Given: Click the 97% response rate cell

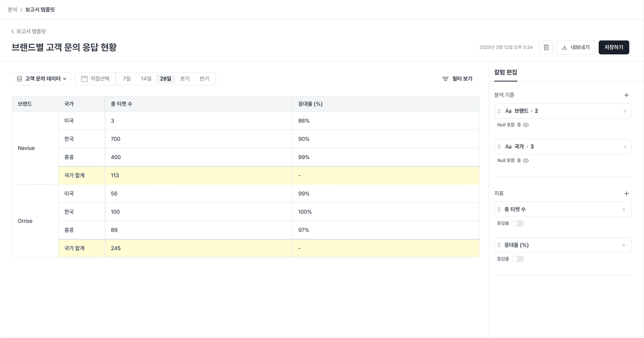Looking at the screenshot, I should 386,230.
